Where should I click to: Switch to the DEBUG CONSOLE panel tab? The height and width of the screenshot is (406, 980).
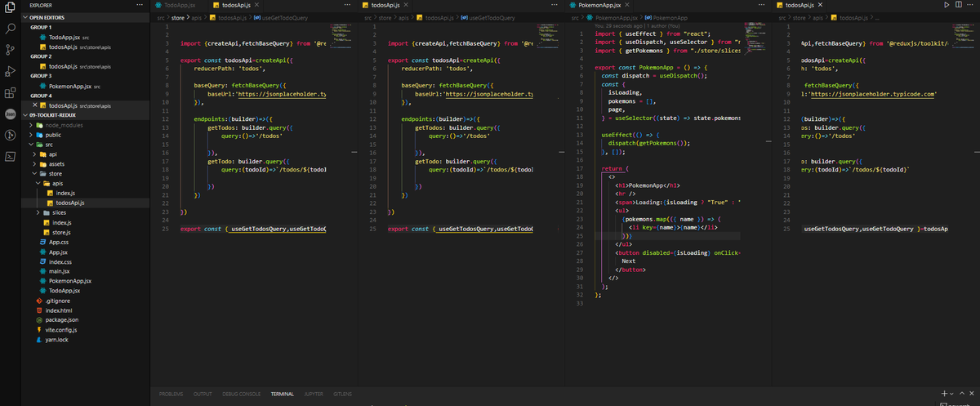[242, 394]
